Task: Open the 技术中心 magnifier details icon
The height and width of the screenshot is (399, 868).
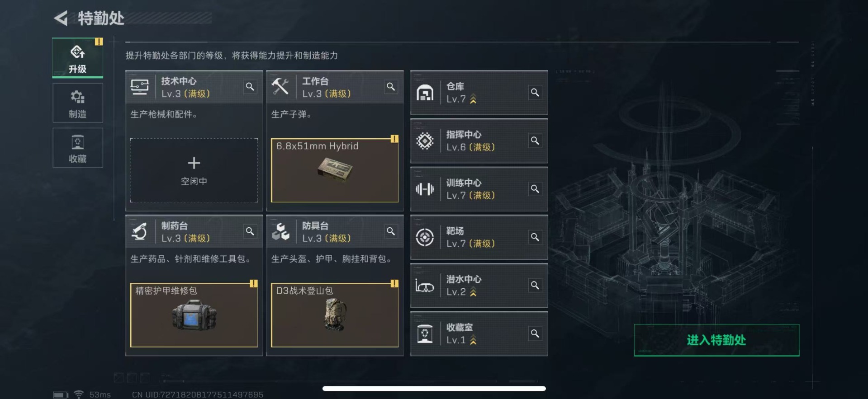Action: (250, 87)
